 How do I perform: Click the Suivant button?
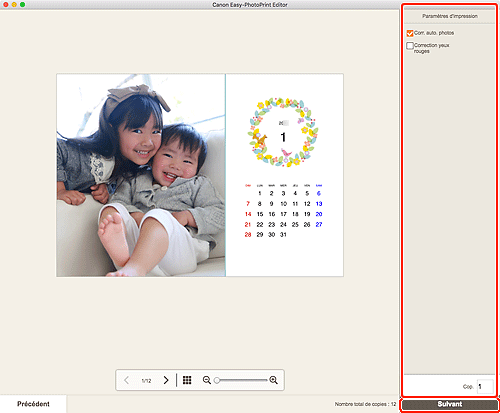pos(450,404)
